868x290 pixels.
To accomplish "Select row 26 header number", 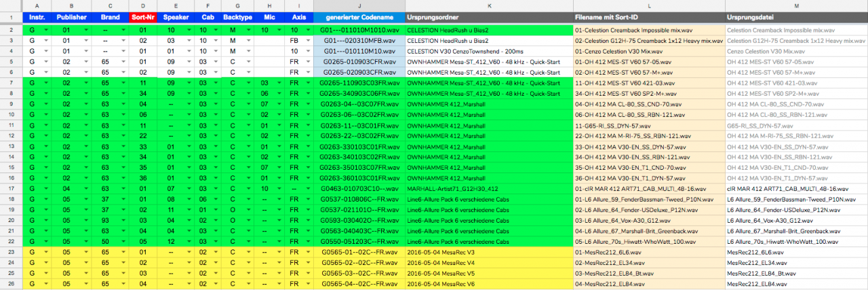I will coord(11,283).
